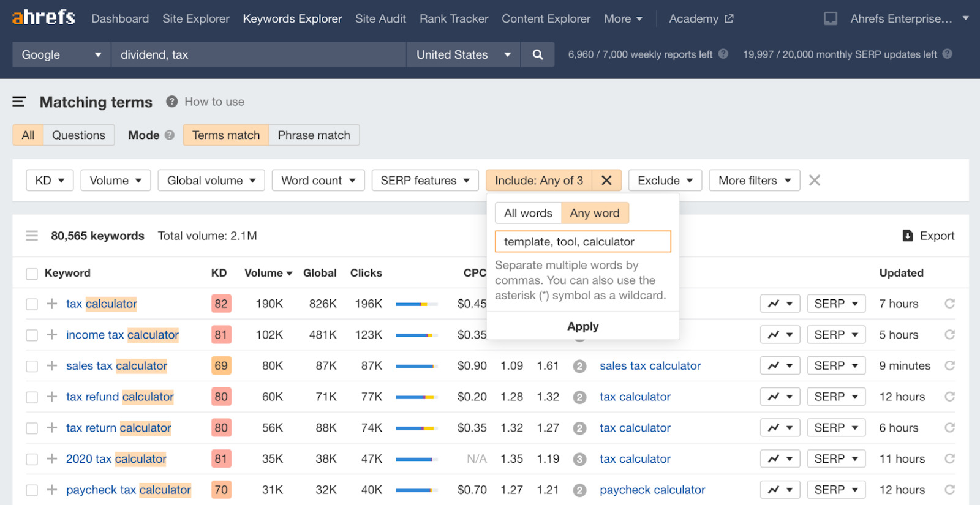Switch to the Phrase match mode tab
The width and height of the screenshot is (980, 505).
point(314,135)
